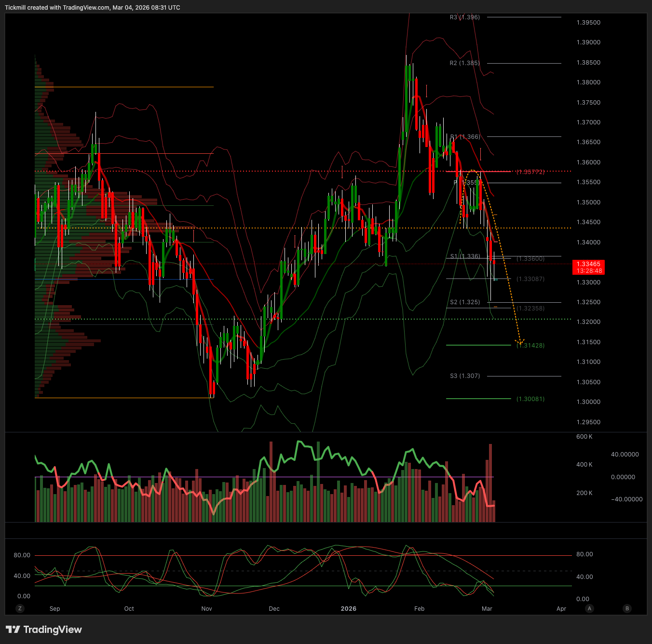Viewport: 652px width, 644px height.
Task: Click the S3 (1.307) pivot label
Action: coord(465,376)
